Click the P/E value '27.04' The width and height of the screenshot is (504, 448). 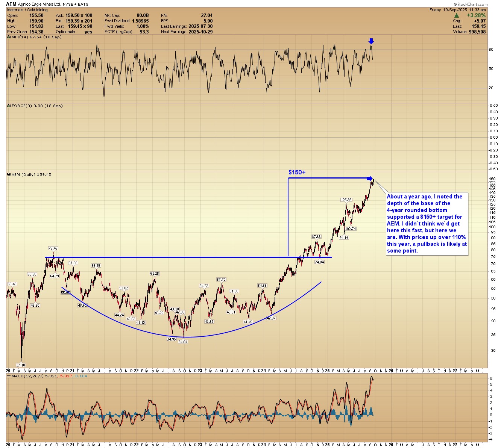point(206,15)
